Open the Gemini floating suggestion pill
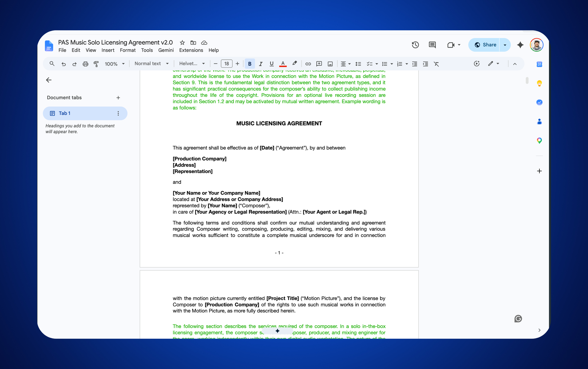Viewport: 588px width, 369px height. (278, 331)
